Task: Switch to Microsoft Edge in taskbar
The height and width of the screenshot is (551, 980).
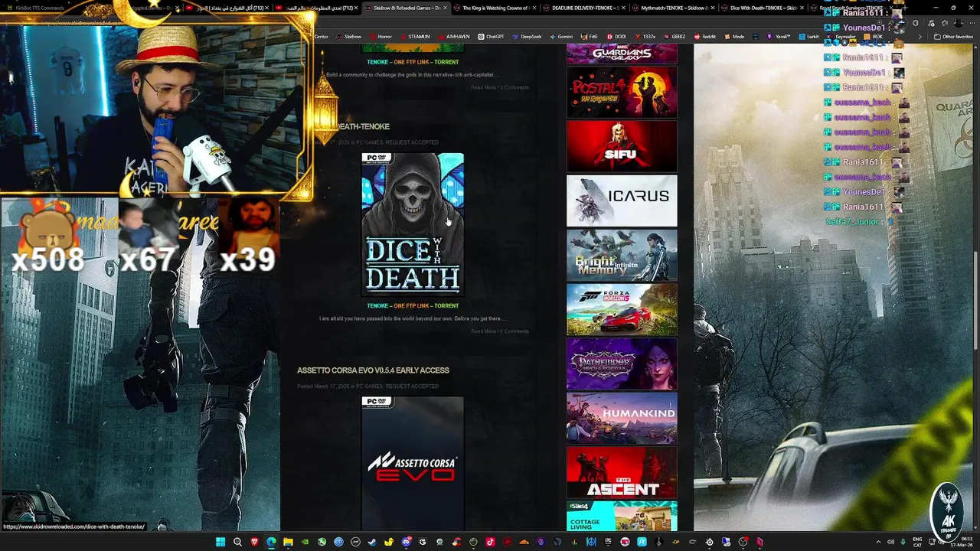Action: 271,542
